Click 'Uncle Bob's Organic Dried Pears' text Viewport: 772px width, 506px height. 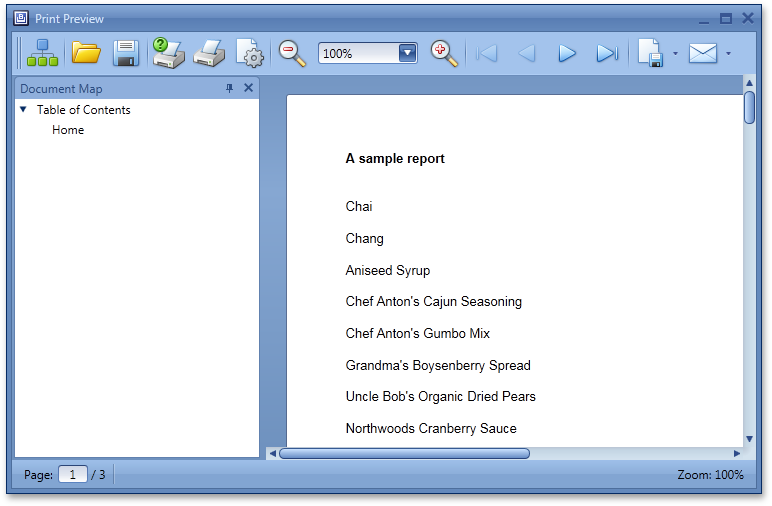(x=441, y=397)
